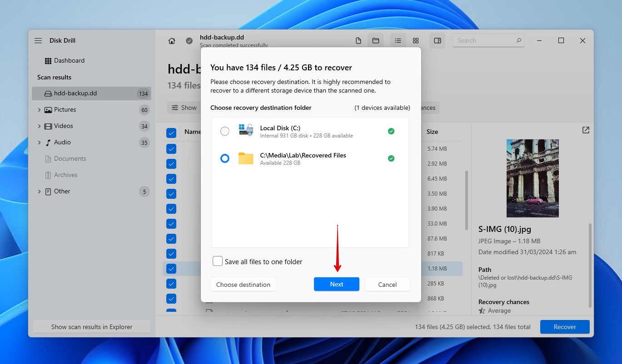Click the folder view icon
Screen dimensions: 622x364
pyautogui.click(x=375, y=40)
